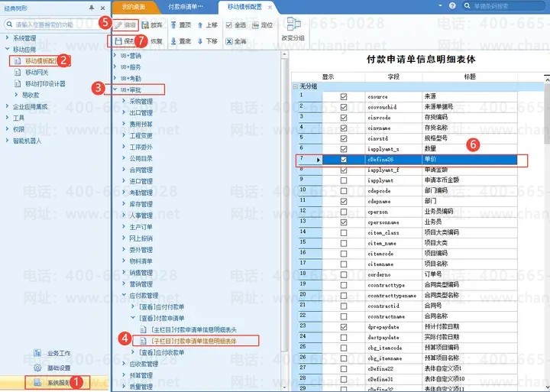Switch to the 付款申请单 tab
This screenshot has height=392, width=550.
pos(186,6)
